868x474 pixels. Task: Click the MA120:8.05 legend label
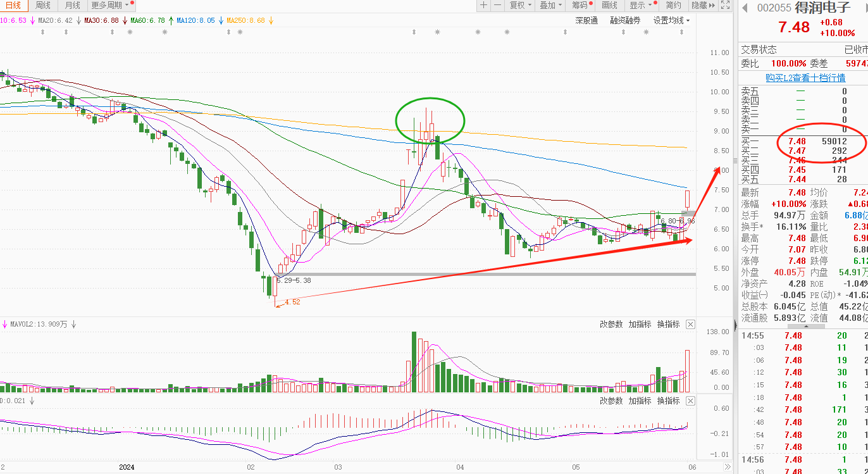point(196,20)
